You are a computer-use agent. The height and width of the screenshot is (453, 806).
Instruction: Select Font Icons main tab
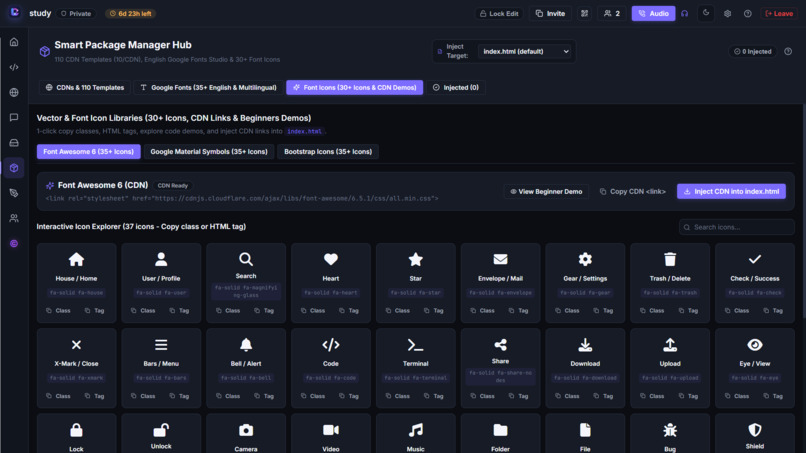click(355, 87)
